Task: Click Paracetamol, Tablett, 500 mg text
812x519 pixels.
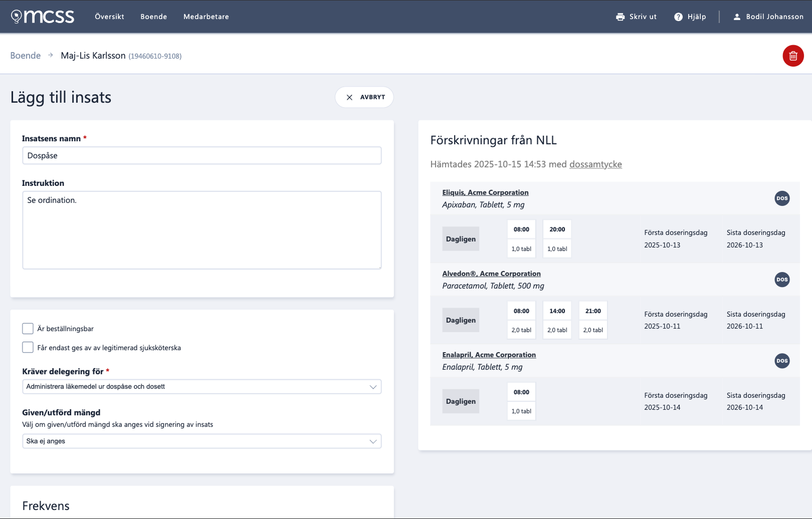Action: [x=493, y=286]
